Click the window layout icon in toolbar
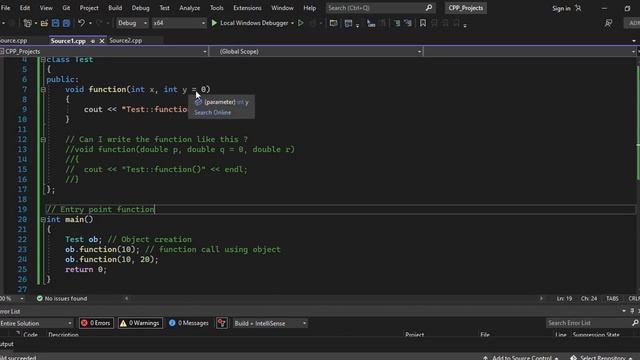Screen dimensions: 640x360 [x=348, y=23]
